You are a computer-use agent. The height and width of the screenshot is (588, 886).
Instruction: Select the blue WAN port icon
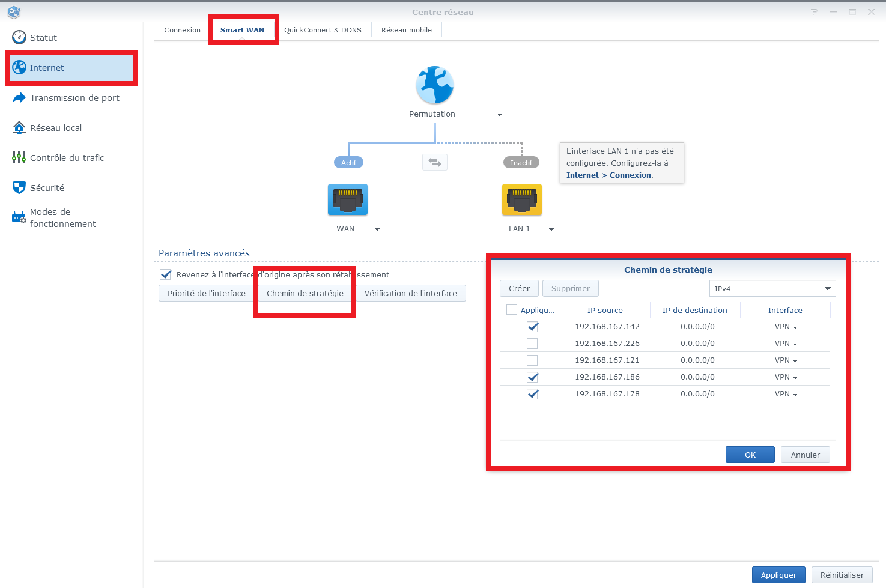(348, 200)
